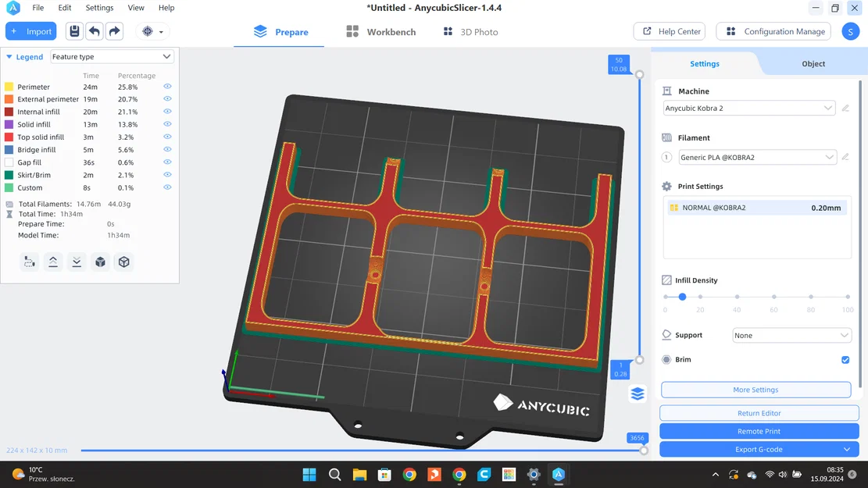Open Microsoft Store from taskbar

[x=384, y=475]
